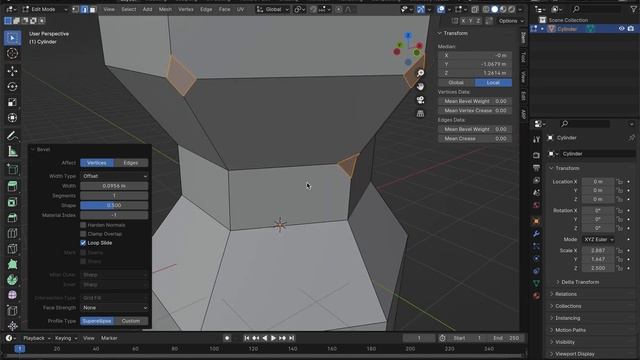The height and width of the screenshot is (360, 640).
Task: Select the Inset Faces tool
Action: (x=12, y=202)
